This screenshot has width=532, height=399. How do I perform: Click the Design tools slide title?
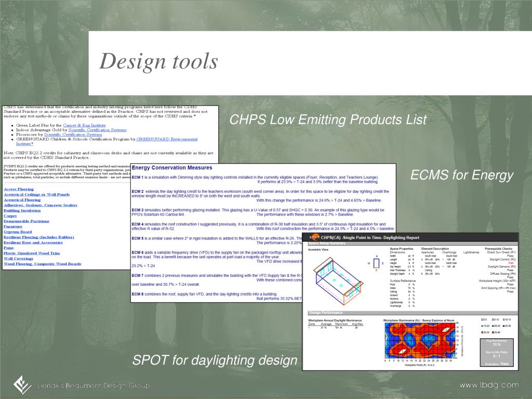tap(158, 61)
